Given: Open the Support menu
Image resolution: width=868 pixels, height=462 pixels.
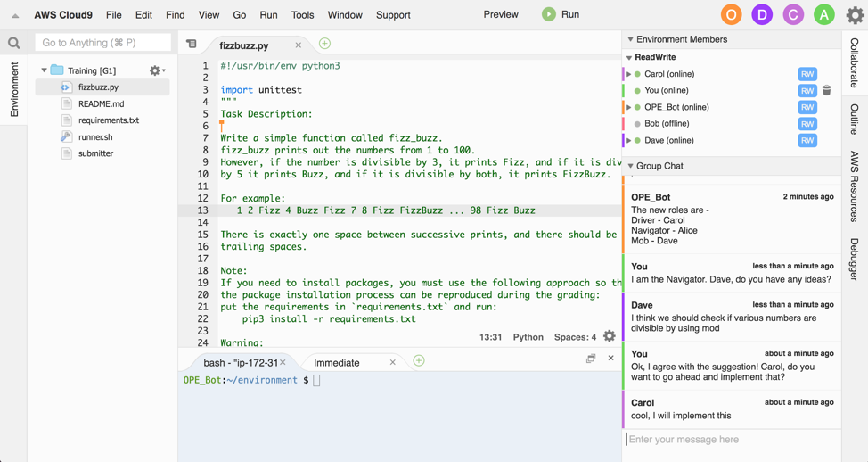Looking at the screenshot, I should click(x=393, y=15).
